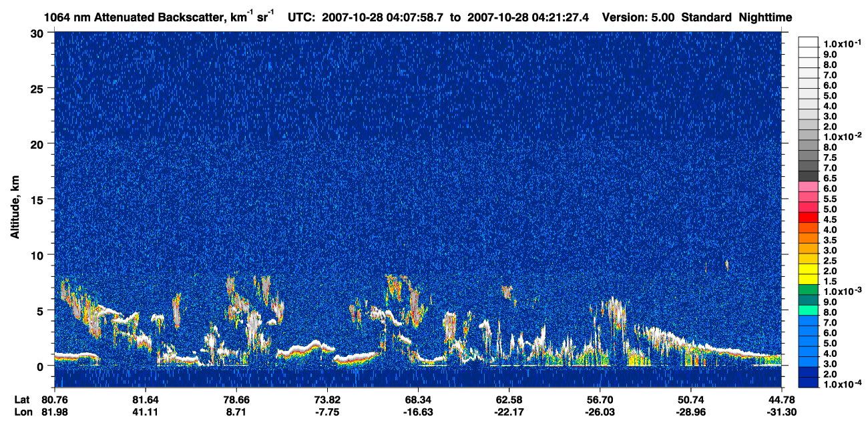
Task: Click end time '2007-10-28 04:21:27.4'
Action: pyautogui.click(x=529, y=17)
